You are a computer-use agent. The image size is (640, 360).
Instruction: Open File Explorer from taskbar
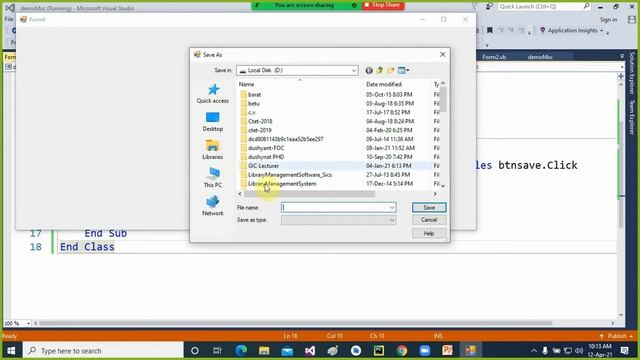click(264, 351)
